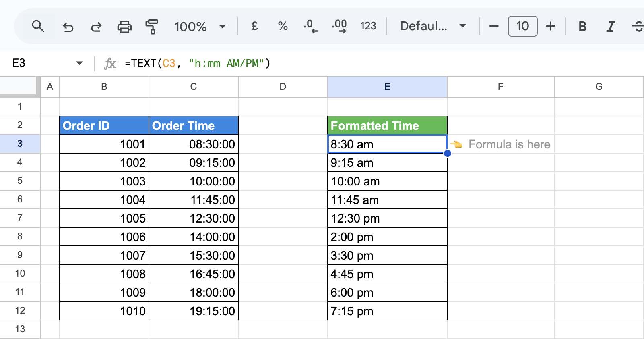Click the Order ID header cell

coord(104,125)
